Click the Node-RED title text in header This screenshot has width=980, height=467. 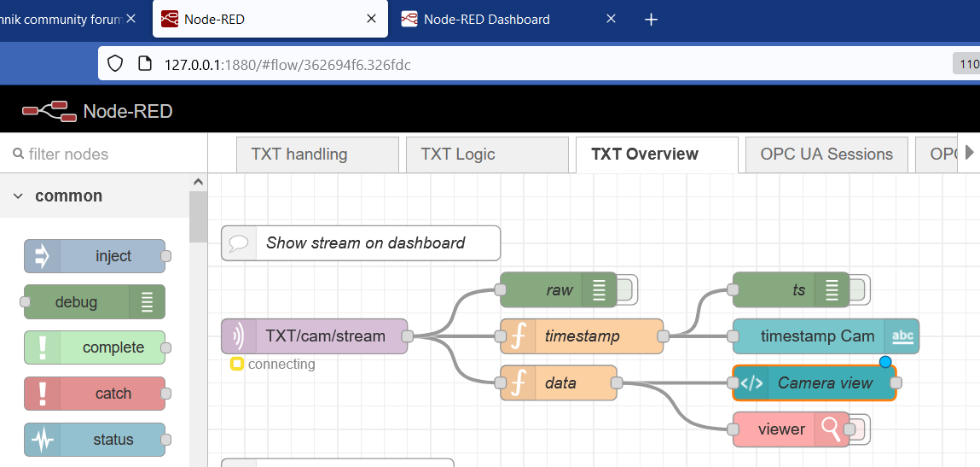127,112
